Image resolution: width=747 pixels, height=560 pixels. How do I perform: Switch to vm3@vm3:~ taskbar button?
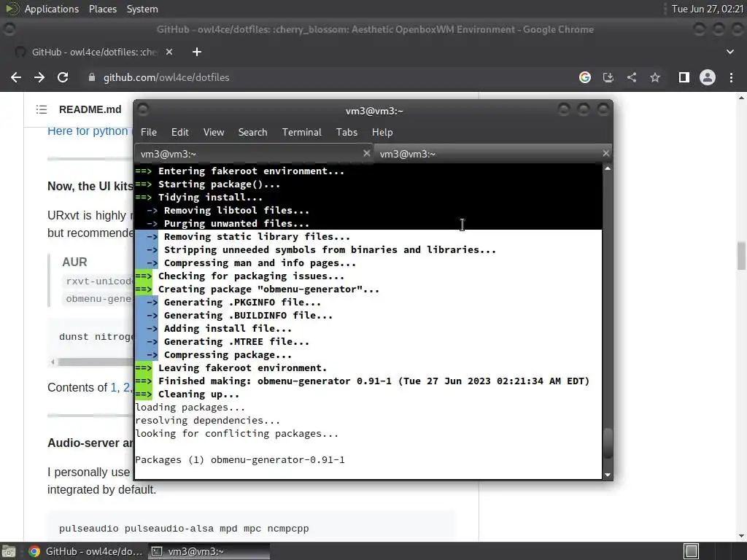tap(209, 551)
